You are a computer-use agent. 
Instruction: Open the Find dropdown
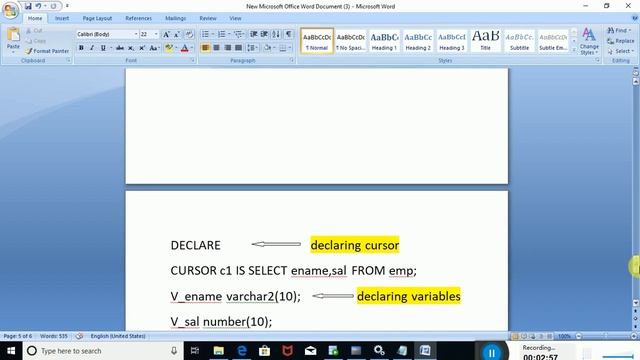click(620, 31)
